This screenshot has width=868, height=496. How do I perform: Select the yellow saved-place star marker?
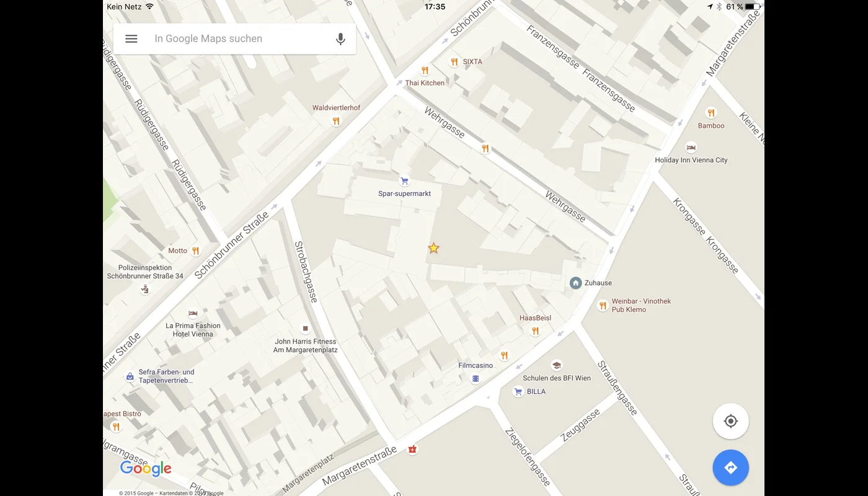tap(433, 248)
